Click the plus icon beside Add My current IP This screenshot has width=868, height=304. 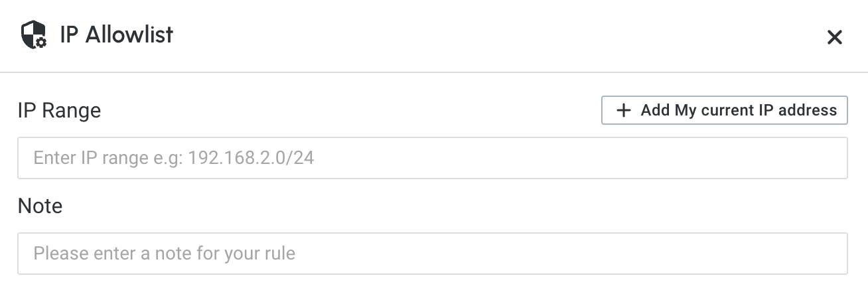[623, 110]
